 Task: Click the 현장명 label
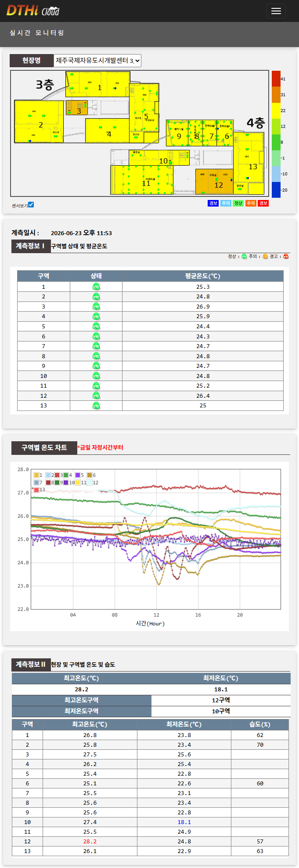click(32, 61)
